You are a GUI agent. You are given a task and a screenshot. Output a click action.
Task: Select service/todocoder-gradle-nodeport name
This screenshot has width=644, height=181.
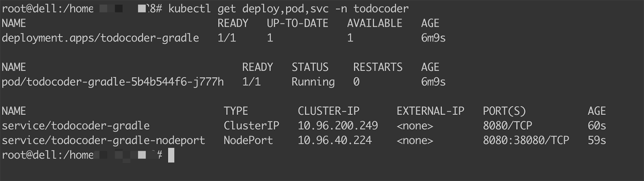click(103, 140)
